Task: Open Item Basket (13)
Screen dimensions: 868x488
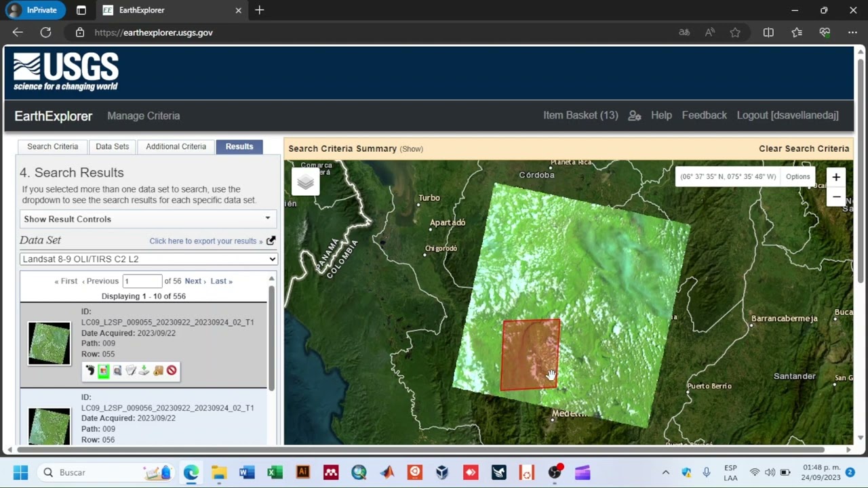Action: coord(580,116)
